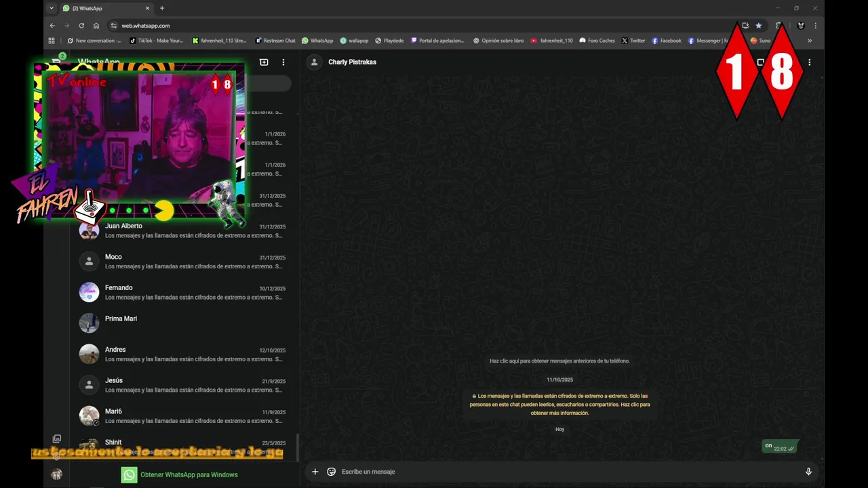
Task: Click the install app icon in address bar
Action: [x=745, y=26]
